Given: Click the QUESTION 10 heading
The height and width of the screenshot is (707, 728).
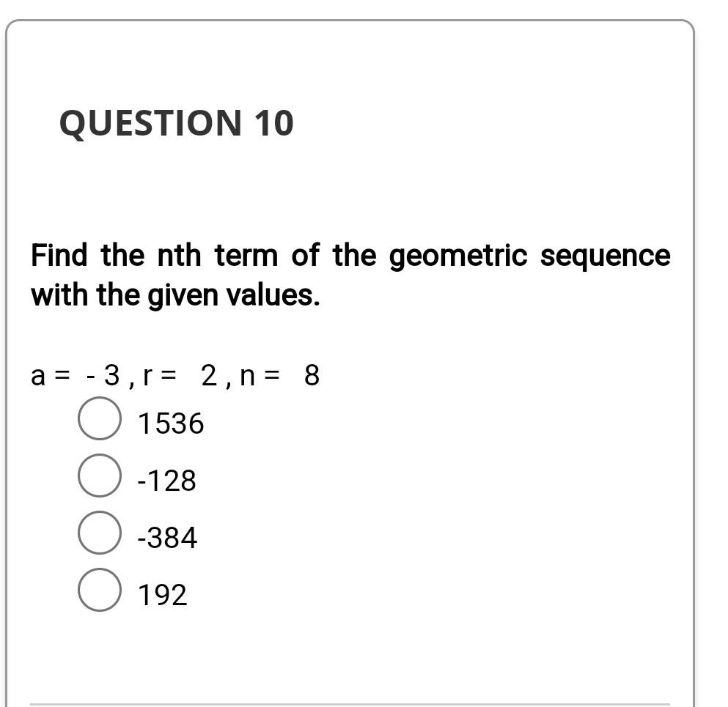Looking at the screenshot, I should 177,125.
